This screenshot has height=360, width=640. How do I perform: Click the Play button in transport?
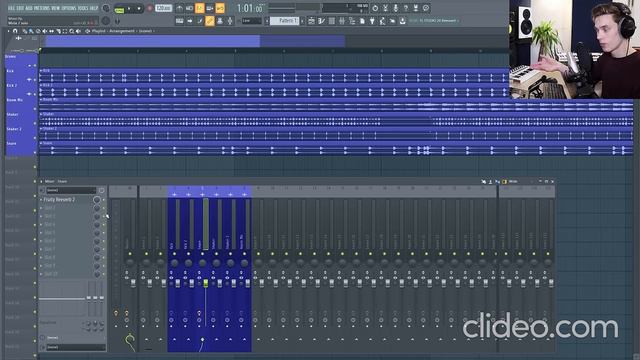[130, 9]
